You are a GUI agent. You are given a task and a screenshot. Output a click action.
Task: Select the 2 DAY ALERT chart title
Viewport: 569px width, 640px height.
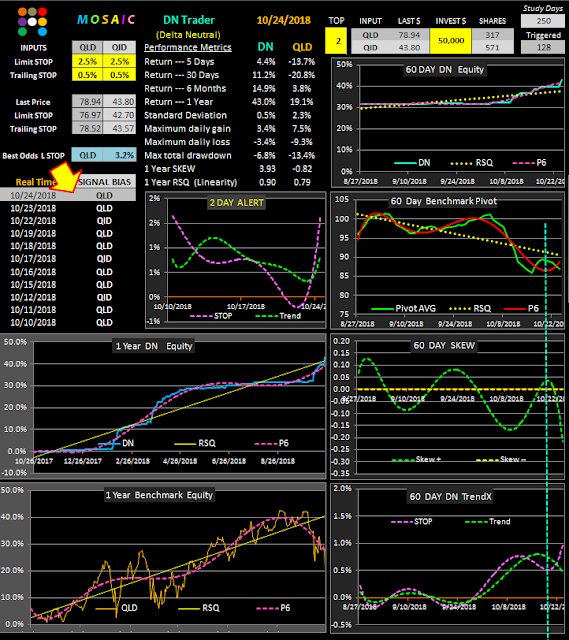(237, 202)
